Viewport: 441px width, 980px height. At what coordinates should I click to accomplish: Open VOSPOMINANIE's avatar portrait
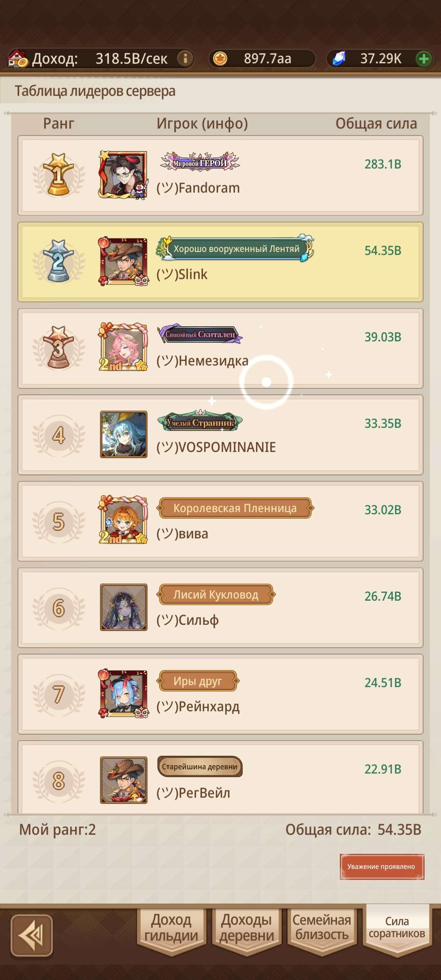124,434
